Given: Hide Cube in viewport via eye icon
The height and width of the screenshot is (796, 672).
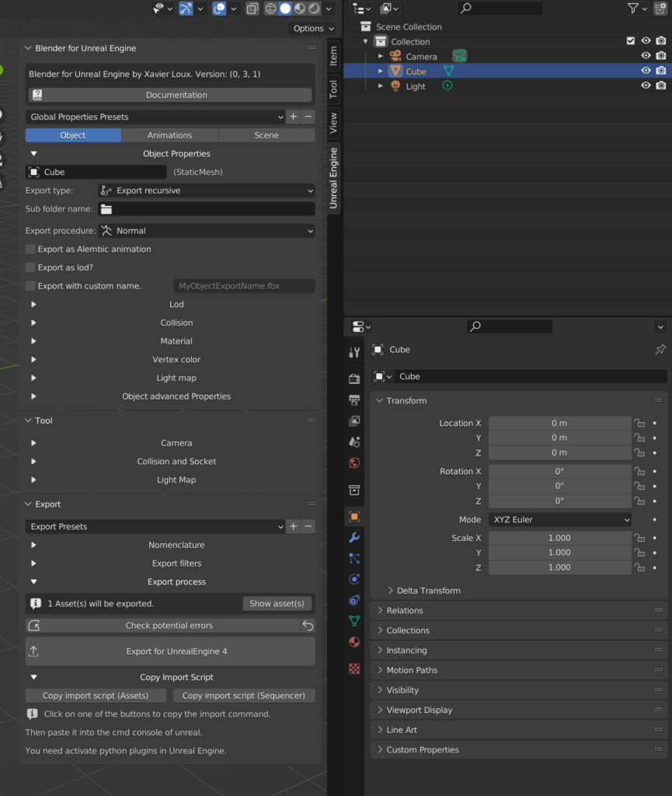Looking at the screenshot, I should click(x=646, y=71).
